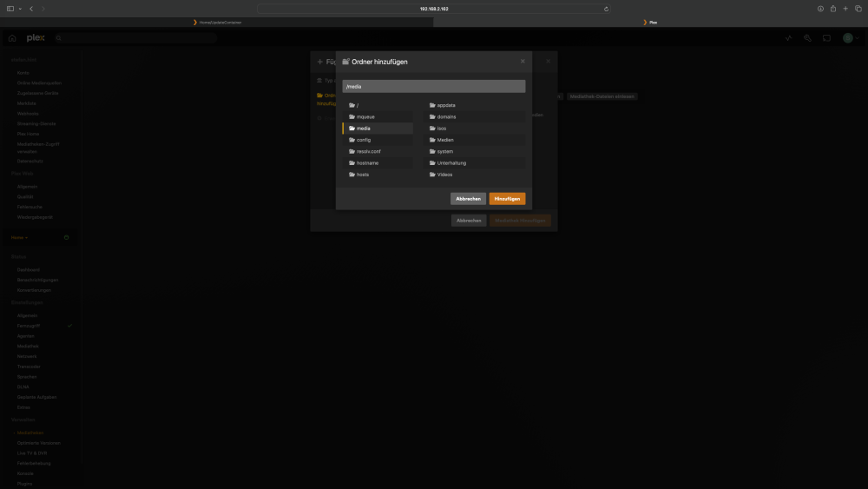Viewport: 868px width, 489px height.
Task: Click the Plex cast icon
Action: click(x=826, y=37)
